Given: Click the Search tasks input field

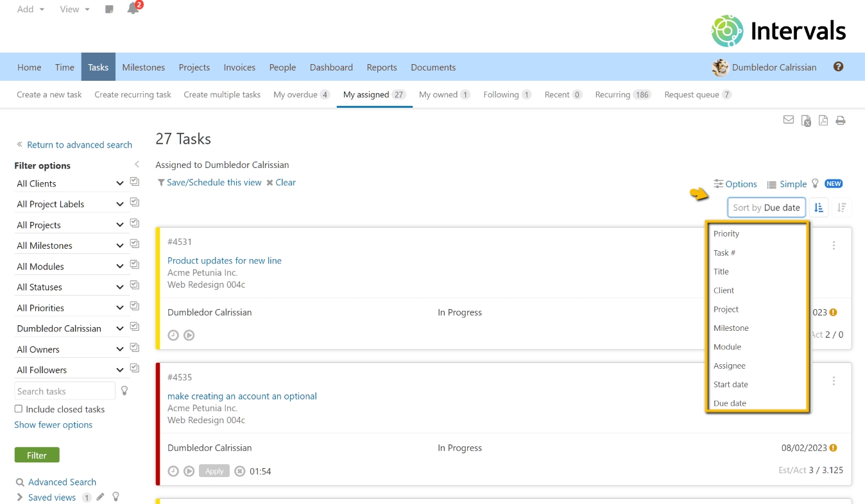Looking at the screenshot, I should pyautogui.click(x=64, y=391).
